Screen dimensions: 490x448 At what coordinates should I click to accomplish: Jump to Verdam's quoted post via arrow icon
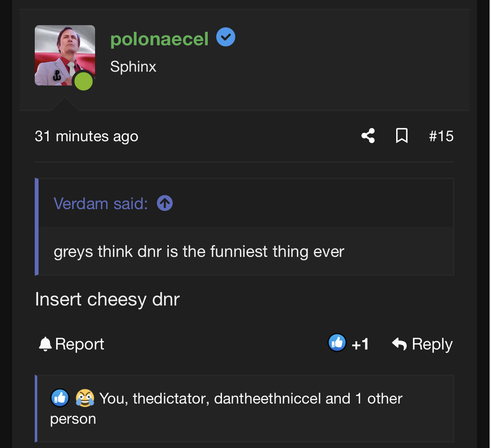[x=164, y=203]
